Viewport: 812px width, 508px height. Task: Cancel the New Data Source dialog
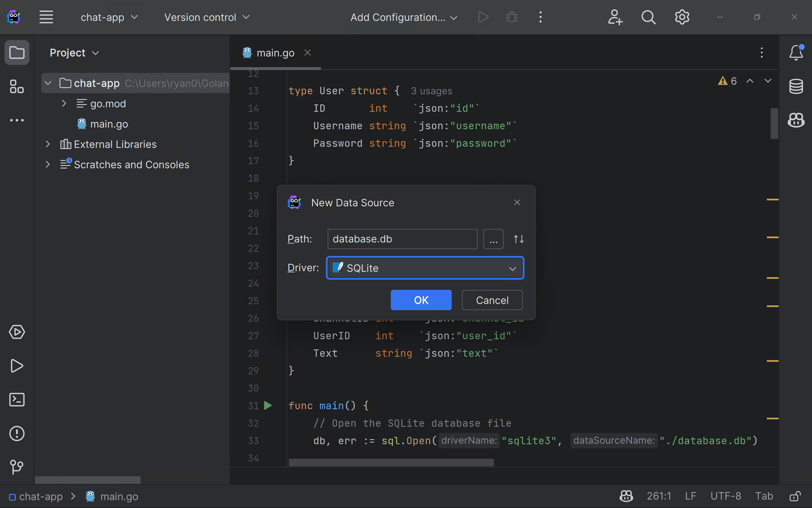point(492,300)
